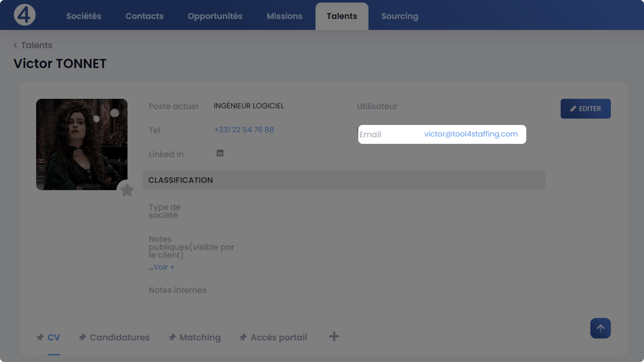Switch to the Candidatures tab
The image size is (644, 362).
[x=119, y=338]
